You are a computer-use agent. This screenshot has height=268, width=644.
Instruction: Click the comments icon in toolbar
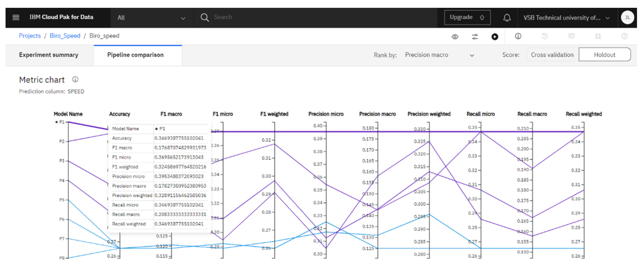pyautogui.click(x=571, y=36)
